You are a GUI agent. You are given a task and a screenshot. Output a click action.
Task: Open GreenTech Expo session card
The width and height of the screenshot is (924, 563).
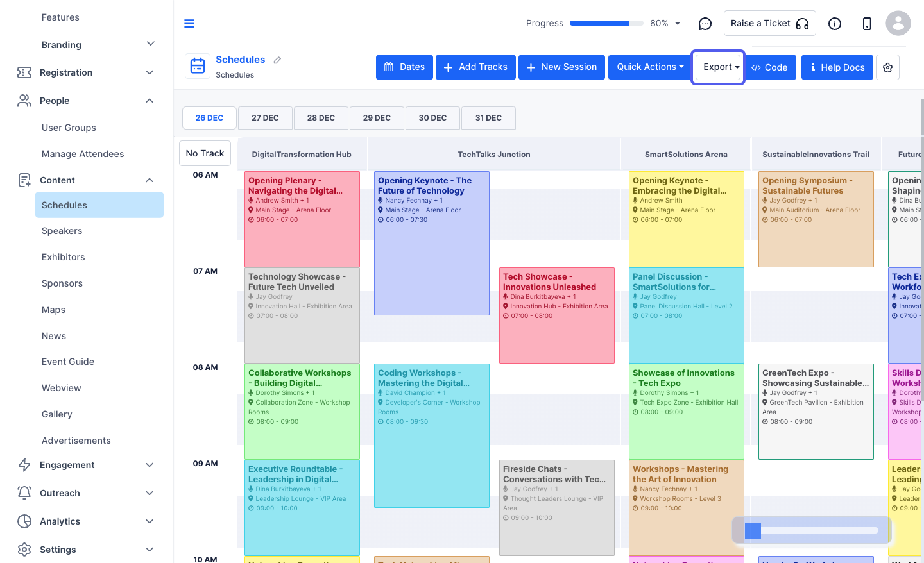816,412
